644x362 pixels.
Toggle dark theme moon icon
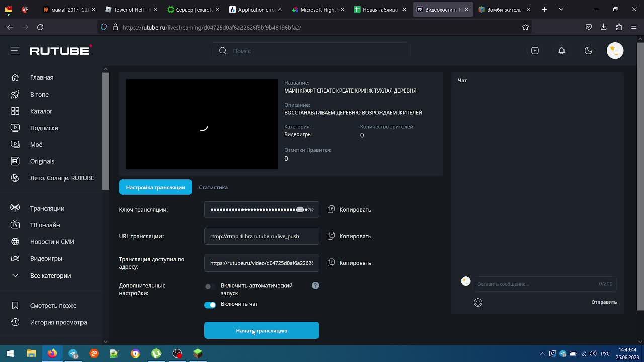[x=588, y=51]
